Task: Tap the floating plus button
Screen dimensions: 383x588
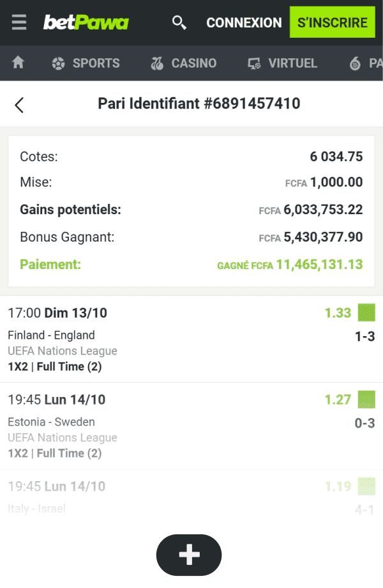Action: coord(189,555)
